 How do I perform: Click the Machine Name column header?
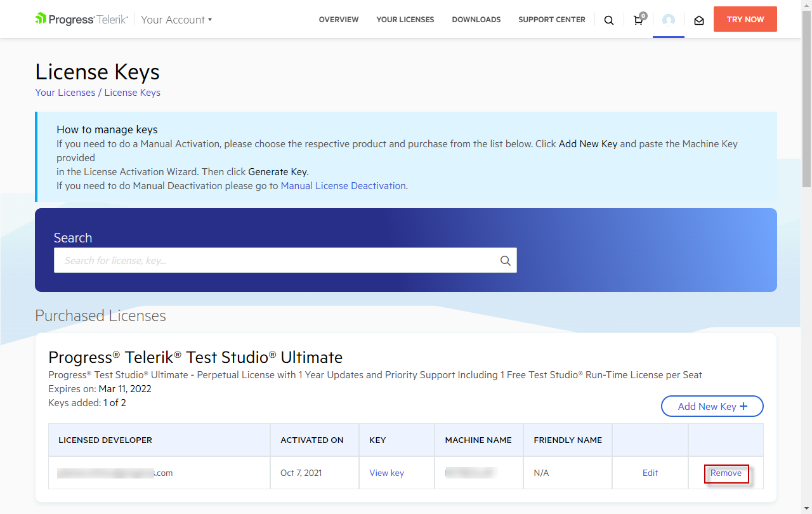pos(478,440)
